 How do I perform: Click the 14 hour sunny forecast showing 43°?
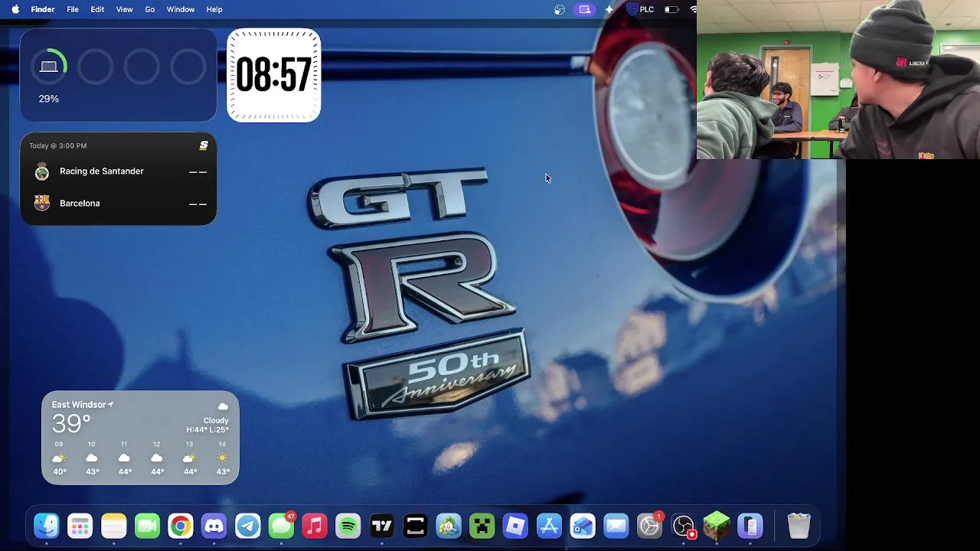[222, 458]
